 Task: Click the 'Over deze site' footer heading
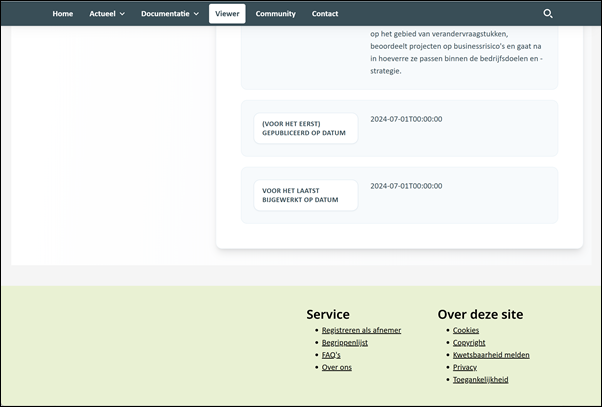click(x=480, y=314)
